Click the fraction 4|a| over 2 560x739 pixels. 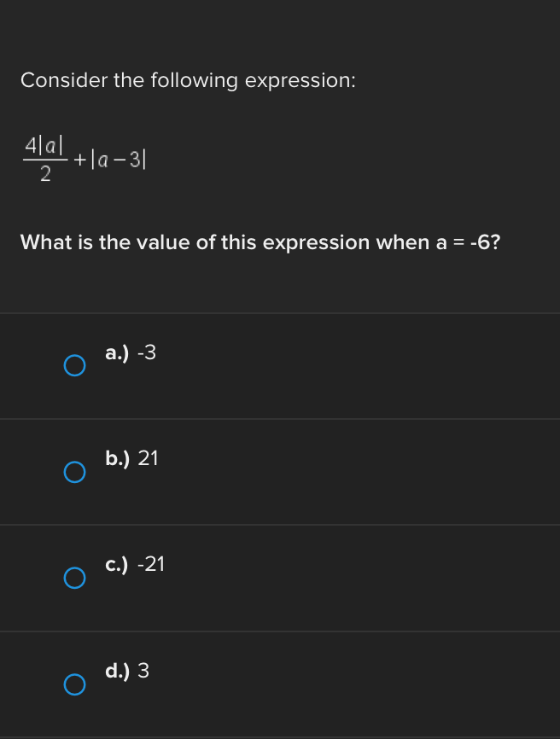(x=43, y=156)
